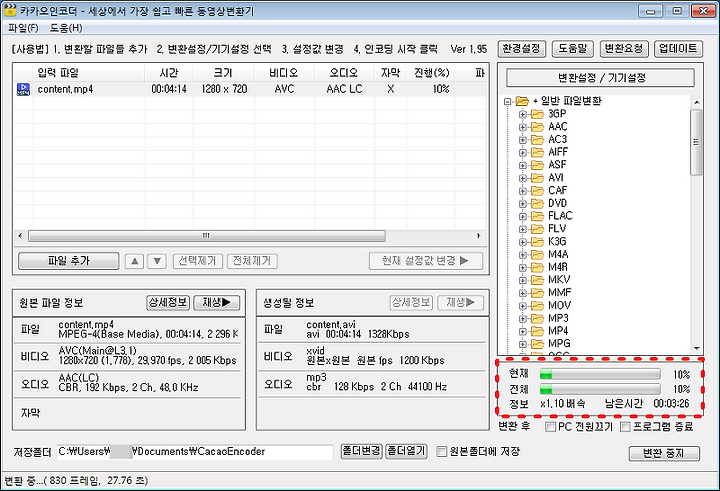Click the 폴더열기 button
This screenshot has height=491, width=720.
(406, 451)
